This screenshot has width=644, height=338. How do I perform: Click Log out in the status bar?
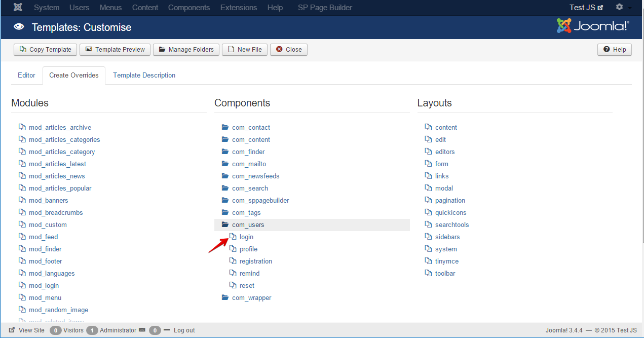click(183, 330)
